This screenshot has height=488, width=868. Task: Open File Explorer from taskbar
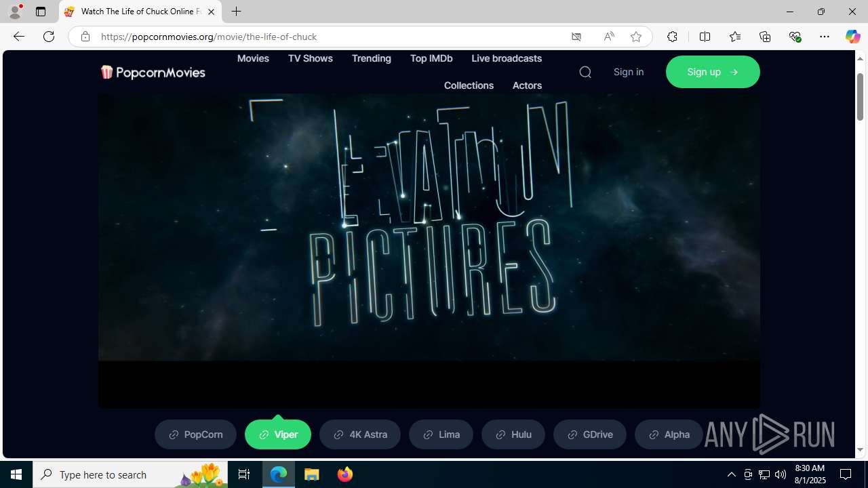coord(312,474)
